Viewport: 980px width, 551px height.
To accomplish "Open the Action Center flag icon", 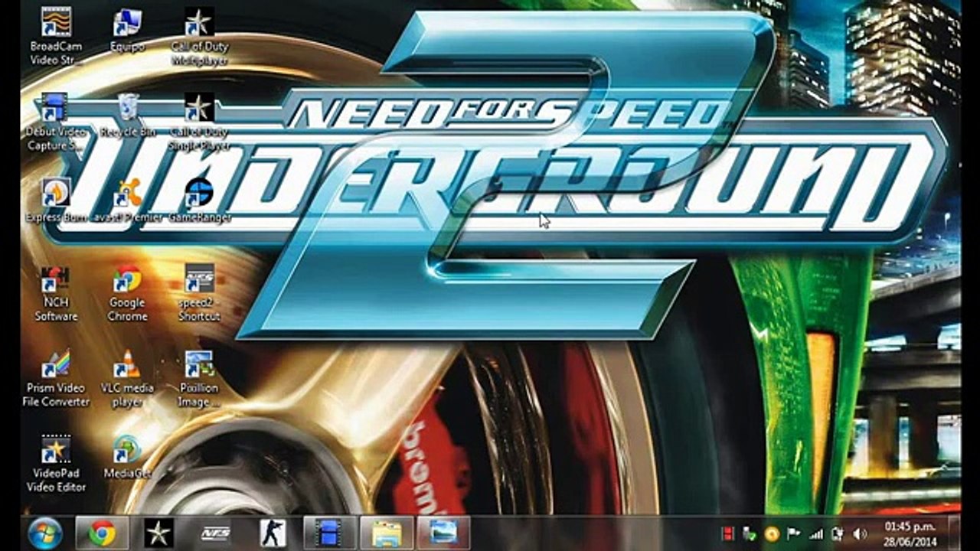I will click(794, 533).
